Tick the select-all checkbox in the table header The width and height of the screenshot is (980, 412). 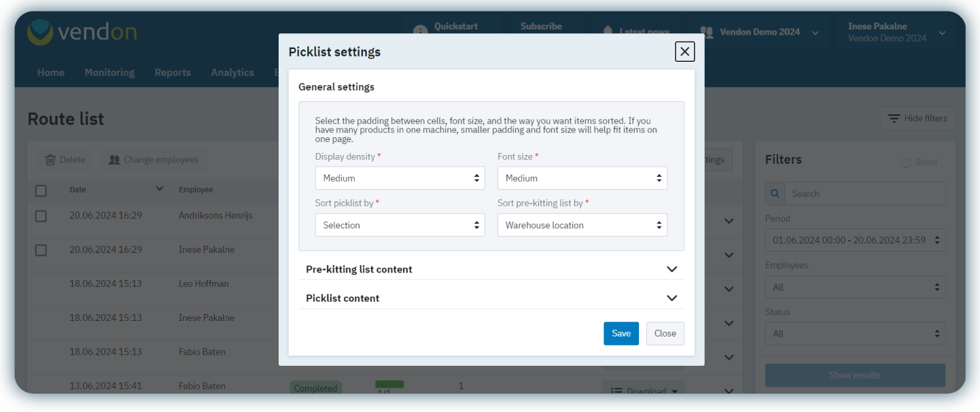(x=41, y=190)
